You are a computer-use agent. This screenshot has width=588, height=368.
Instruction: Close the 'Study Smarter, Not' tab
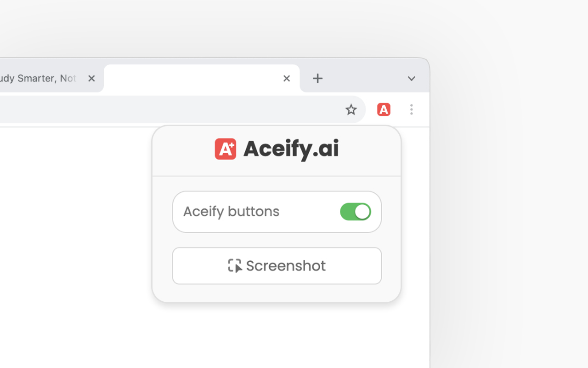pyautogui.click(x=91, y=78)
